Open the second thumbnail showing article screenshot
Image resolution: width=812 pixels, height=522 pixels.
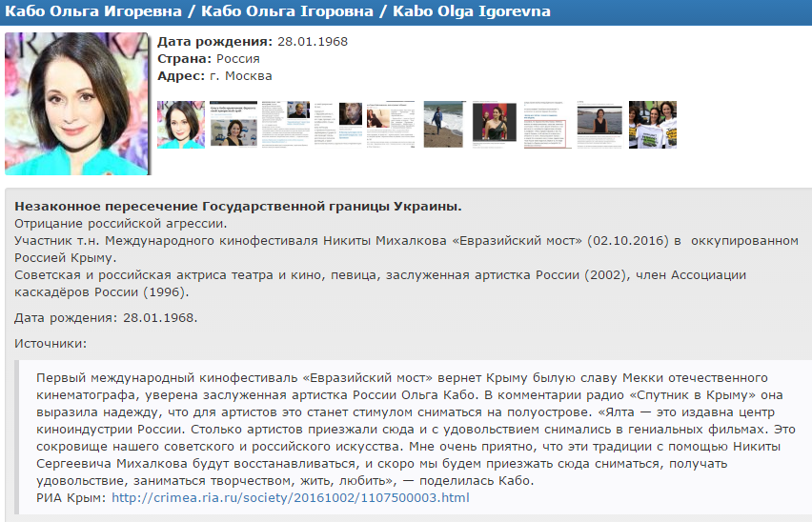coord(244,124)
